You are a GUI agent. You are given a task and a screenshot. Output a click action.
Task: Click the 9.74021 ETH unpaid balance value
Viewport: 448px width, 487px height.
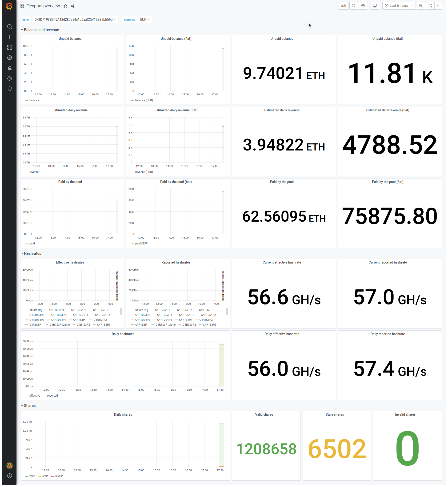(x=284, y=73)
